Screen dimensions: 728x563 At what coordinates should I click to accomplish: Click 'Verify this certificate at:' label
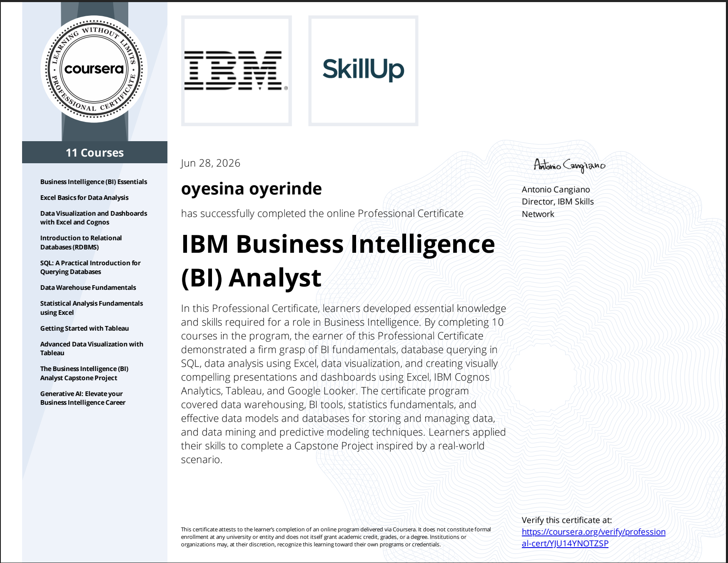(x=567, y=520)
